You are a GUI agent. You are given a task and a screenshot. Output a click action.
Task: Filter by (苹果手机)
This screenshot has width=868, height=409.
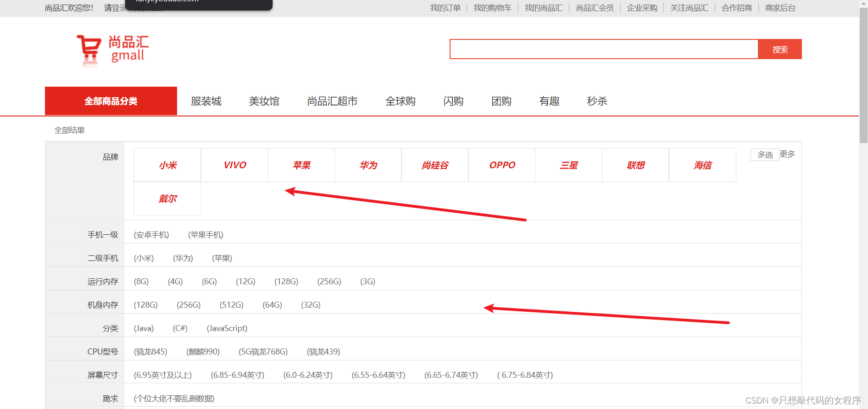(x=206, y=235)
